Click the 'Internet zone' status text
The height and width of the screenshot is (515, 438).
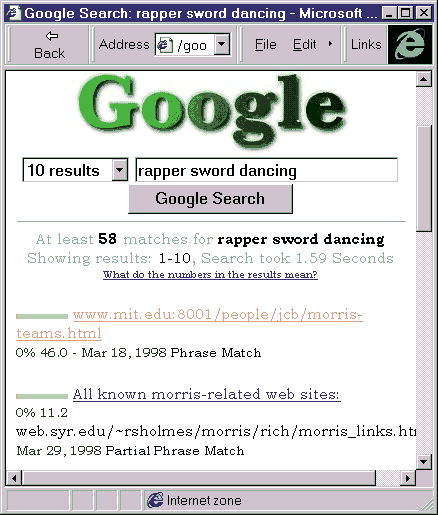pos(204,500)
